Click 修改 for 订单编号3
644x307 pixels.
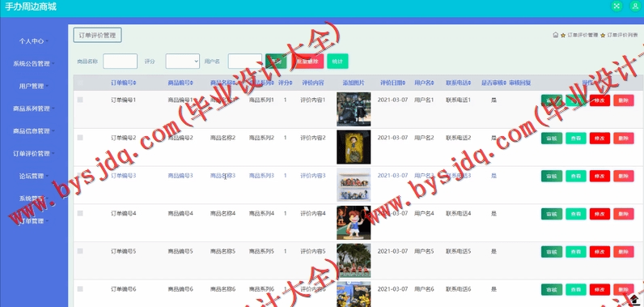click(600, 176)
